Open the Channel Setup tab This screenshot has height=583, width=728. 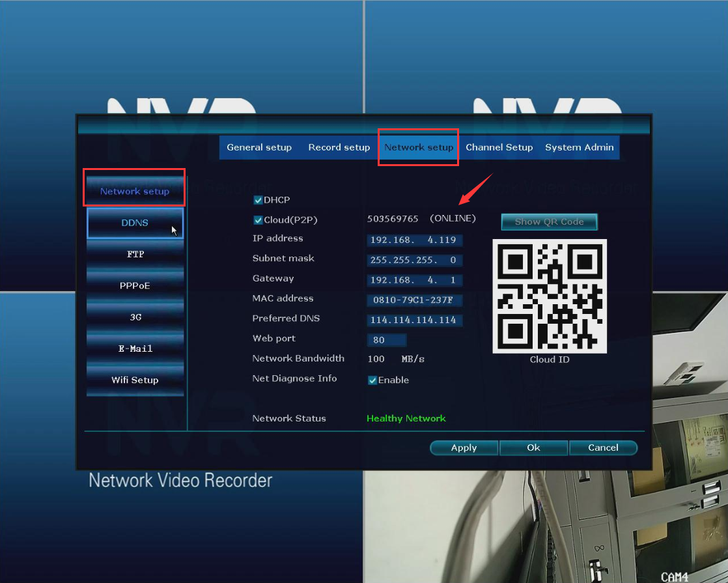499,148
